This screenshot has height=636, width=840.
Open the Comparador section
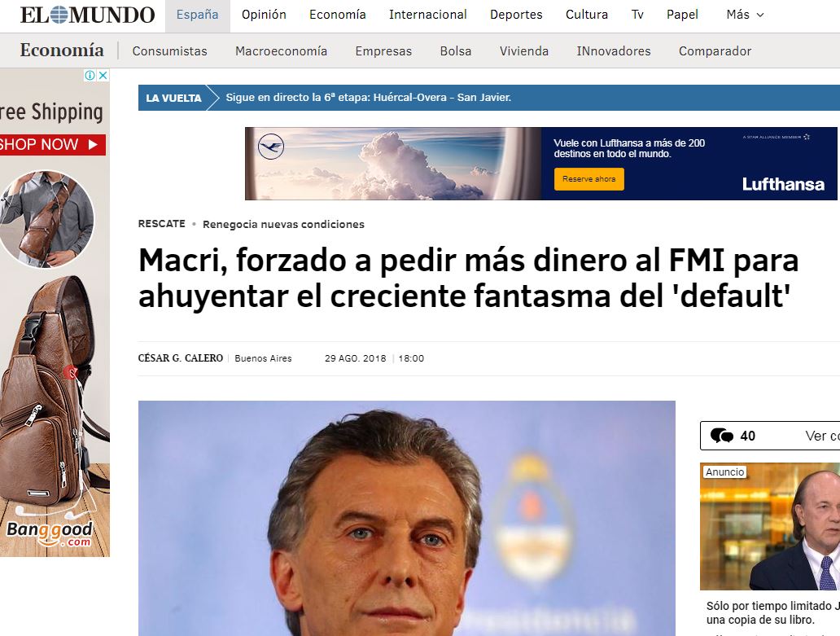(x=715, y=51)
